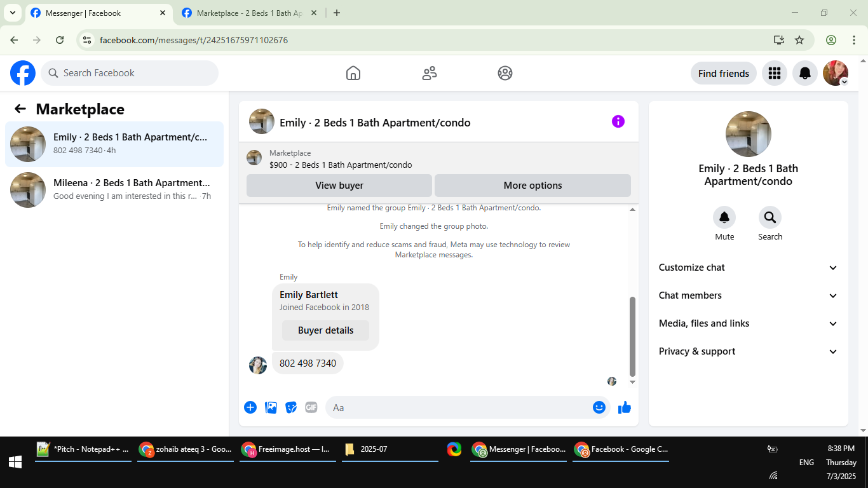Image resolution: width=868 pixels, height=488 pixels.
Task: Click the More options button
Action: pos(532,186)
